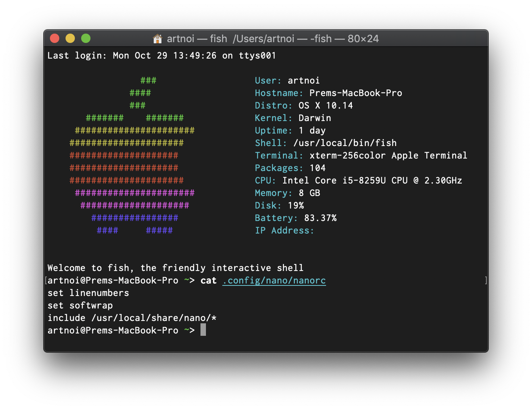532x410 pixels.
Task: Click the 'Uptime: 1 day' line
Action: click(x=290, y=130)
